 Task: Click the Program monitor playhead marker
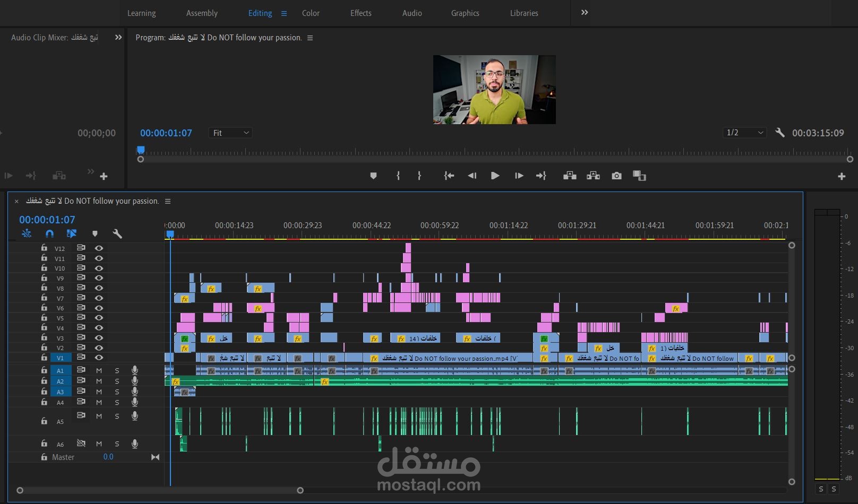click(x=141, y=150)
